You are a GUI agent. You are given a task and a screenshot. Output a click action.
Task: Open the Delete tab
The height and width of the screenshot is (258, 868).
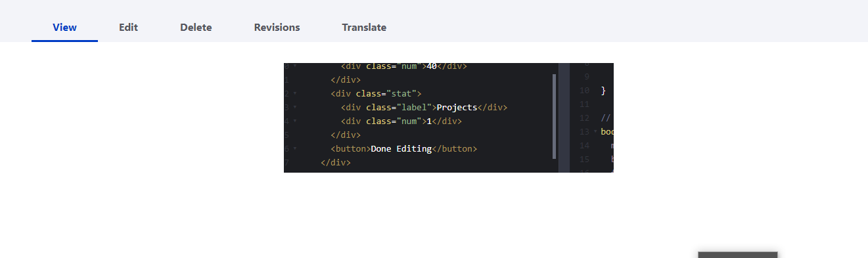click(x=196, y=28)
